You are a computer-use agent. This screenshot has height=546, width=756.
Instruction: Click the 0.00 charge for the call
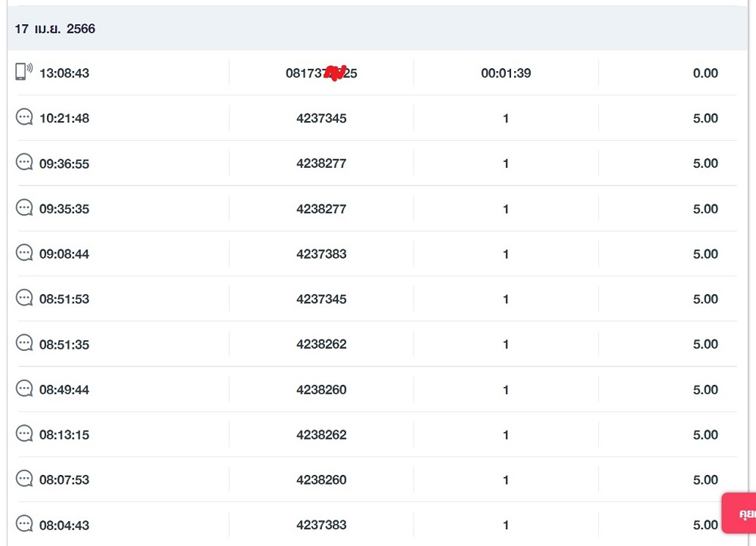[705, 73]
